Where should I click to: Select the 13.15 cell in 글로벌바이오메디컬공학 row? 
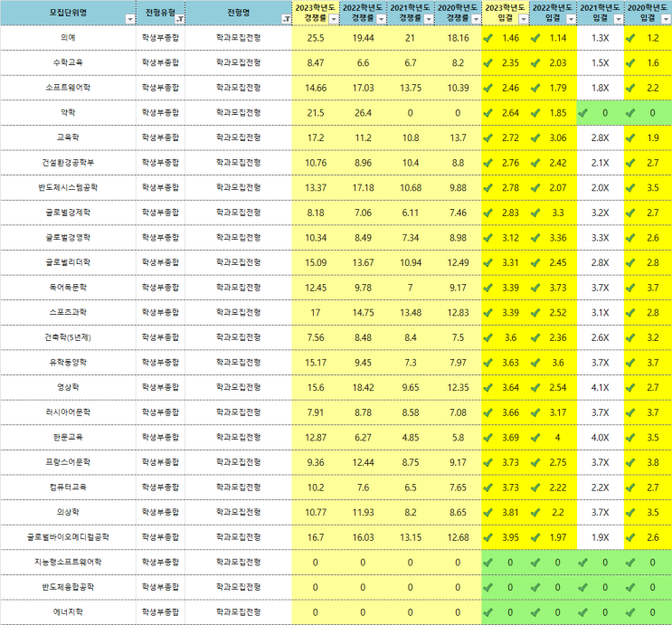point(411,537)
